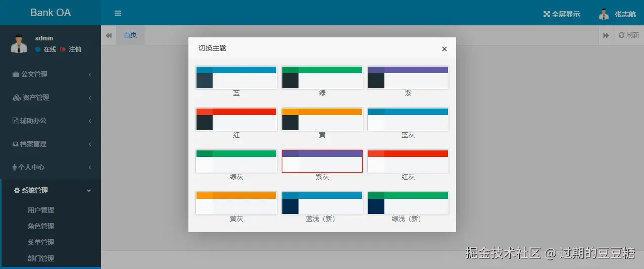Image resolution: width=644 pixels, height=269 pixels.
Task: Expand the 公文管理 chevron
Action: (89, 74)
